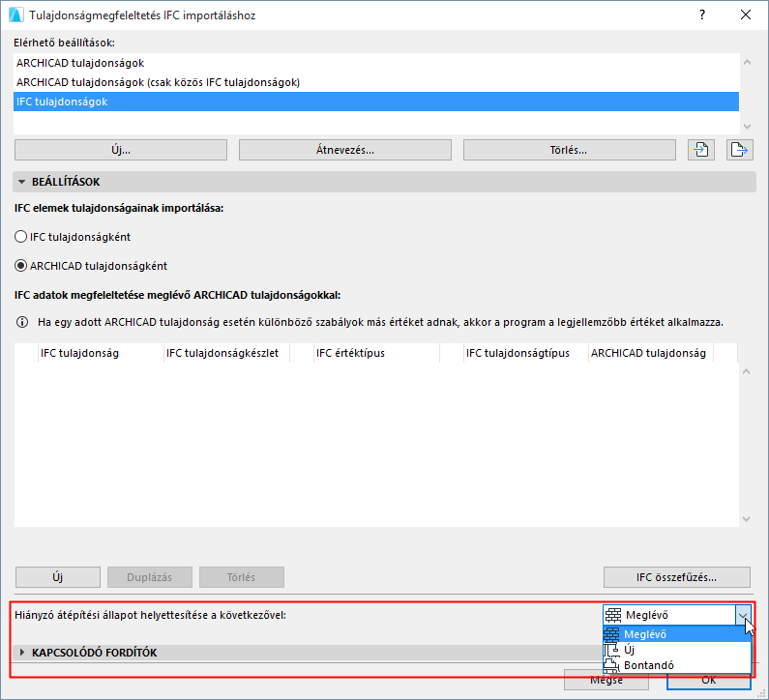This screenshot has height=700, width=769.
Task: Click the Új... button under settings list
Action: 121,150
